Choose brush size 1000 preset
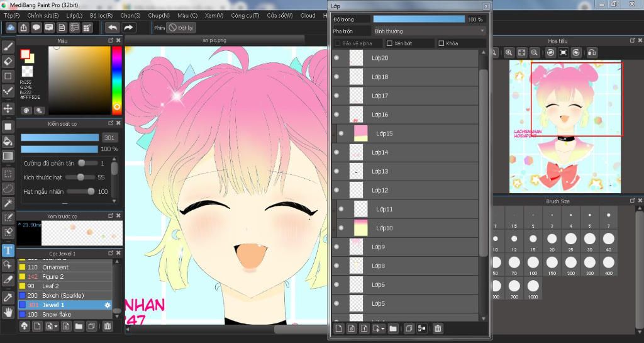 [x=533, y=288]
